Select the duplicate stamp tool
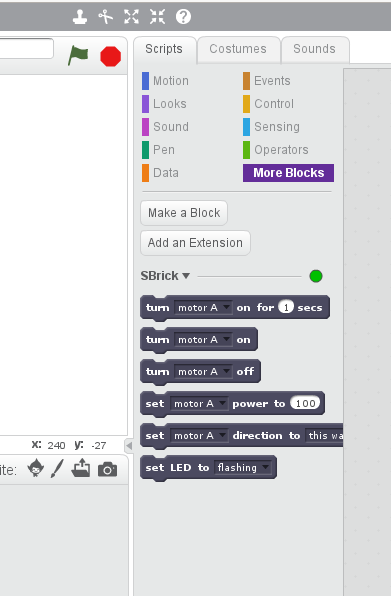 (x=80, y=17)
